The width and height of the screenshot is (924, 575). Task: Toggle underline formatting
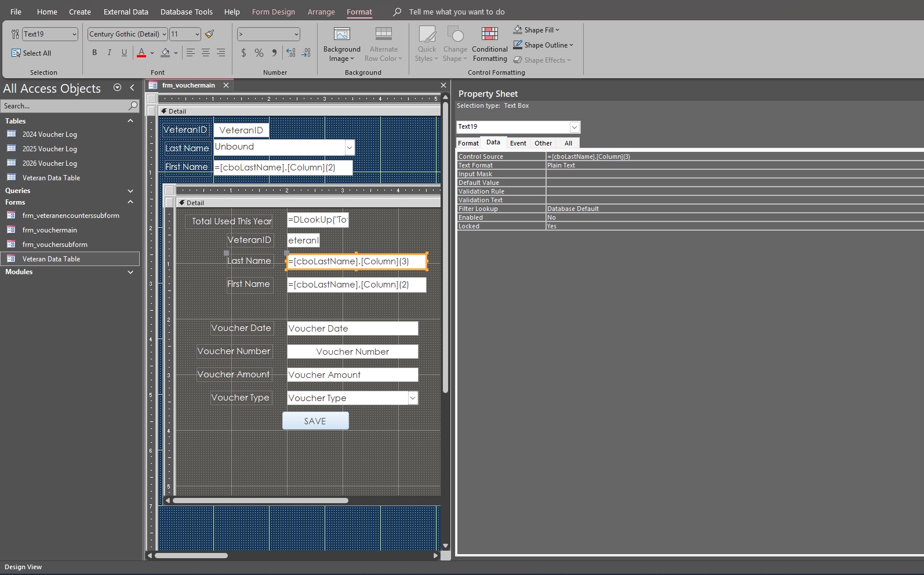point(124,53)
